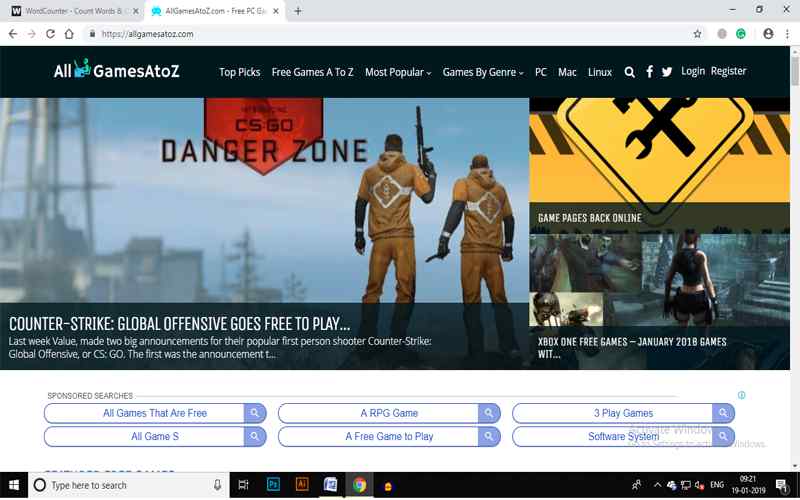
Task: Switch to the WordCounter tab
Action: coord(76,11)
